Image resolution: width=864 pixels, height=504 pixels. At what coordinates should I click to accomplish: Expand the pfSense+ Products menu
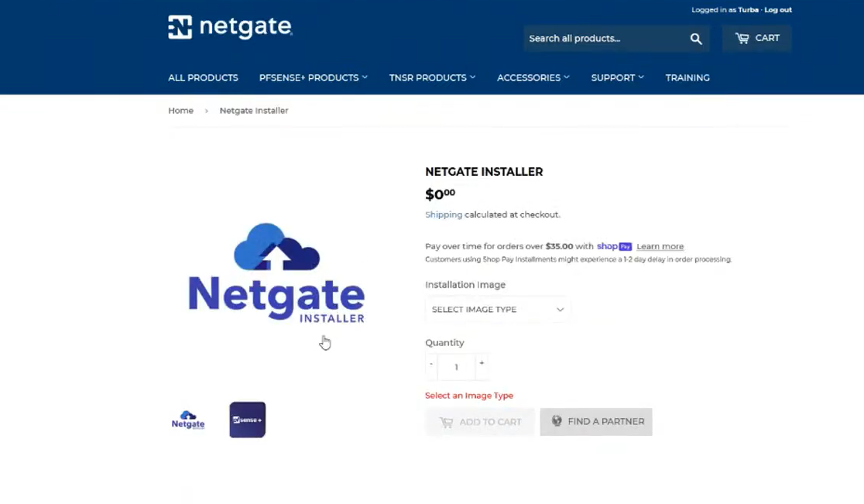(x=313, y=77)
